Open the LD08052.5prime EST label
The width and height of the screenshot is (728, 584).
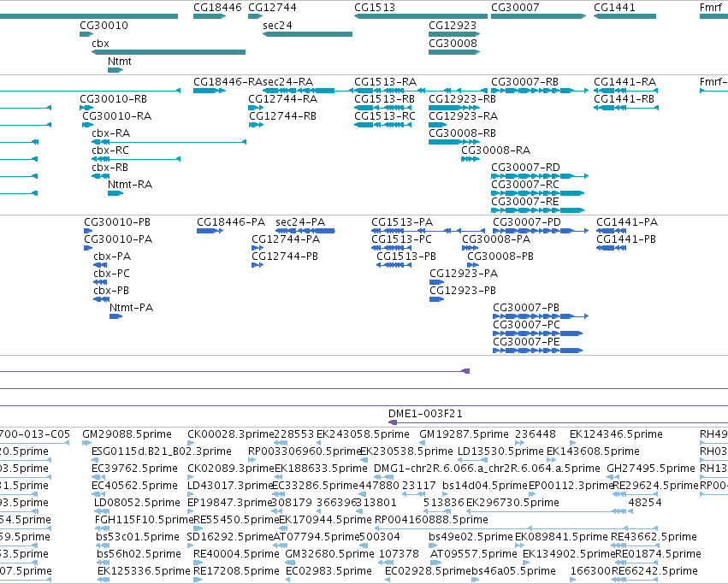tap(137, 503)
